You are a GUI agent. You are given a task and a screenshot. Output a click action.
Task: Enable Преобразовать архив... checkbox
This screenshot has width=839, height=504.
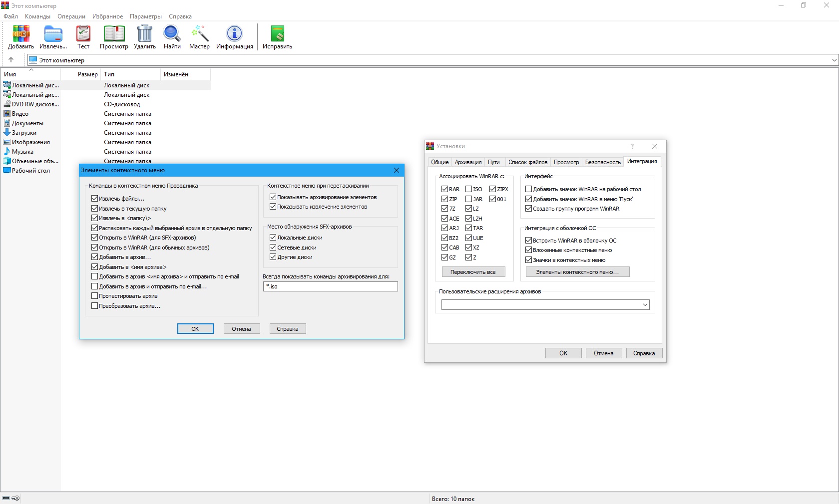pyautogui.click(x=94, y=306)
